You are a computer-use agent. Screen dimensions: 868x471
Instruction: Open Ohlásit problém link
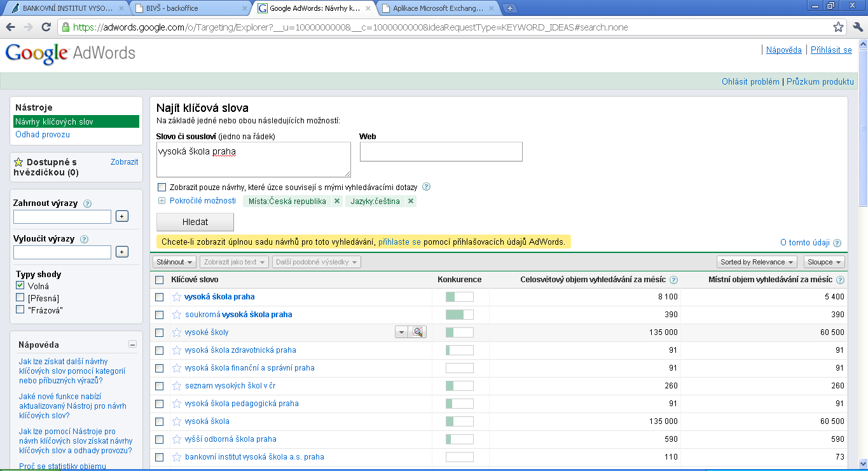(x=750, y=82)
